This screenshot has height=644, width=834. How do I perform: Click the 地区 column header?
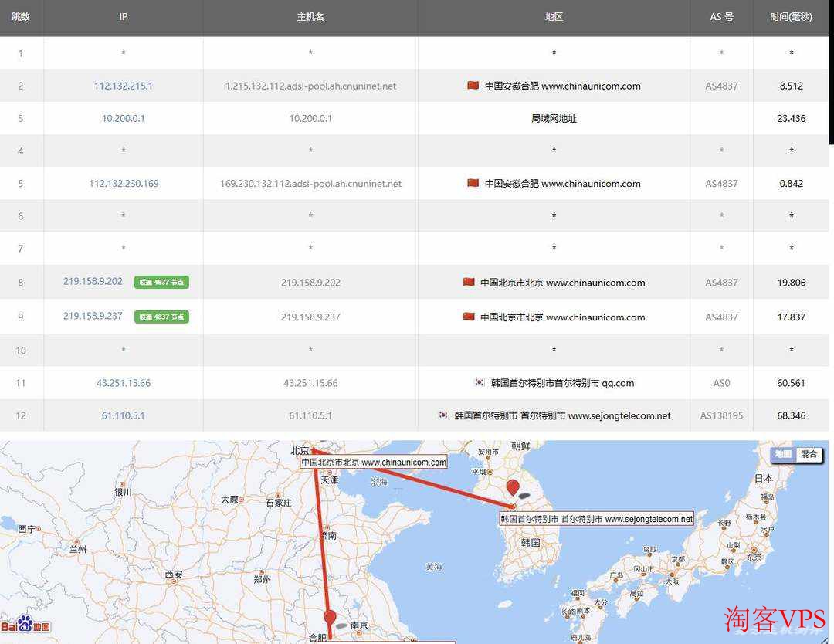(554, 17)
